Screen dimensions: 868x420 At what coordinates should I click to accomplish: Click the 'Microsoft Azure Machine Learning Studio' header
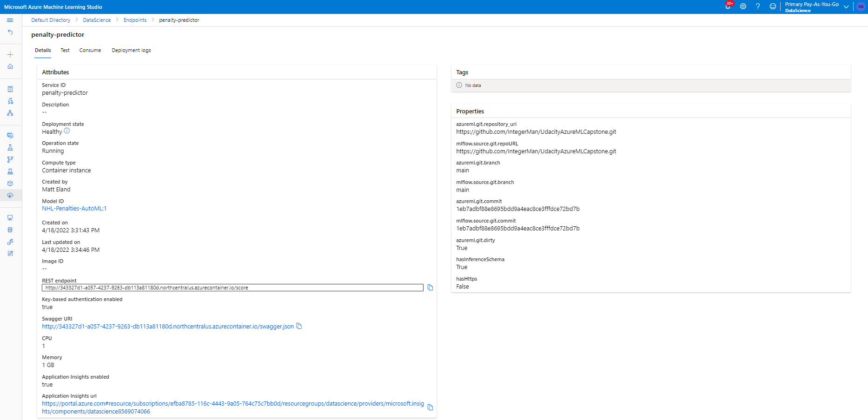coord(53,7)
